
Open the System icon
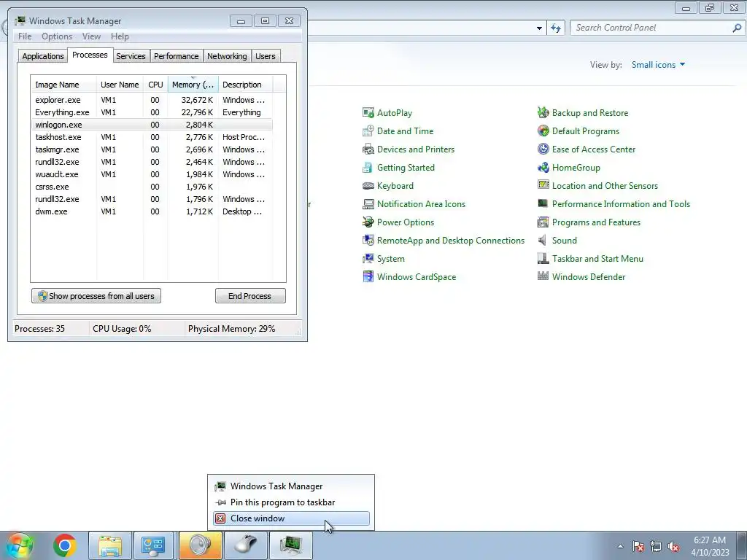pos(368,259)
